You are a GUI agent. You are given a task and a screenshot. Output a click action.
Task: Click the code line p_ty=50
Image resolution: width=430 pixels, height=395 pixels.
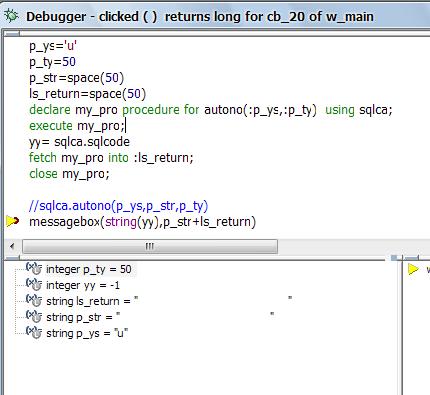(x=53, y=62)
